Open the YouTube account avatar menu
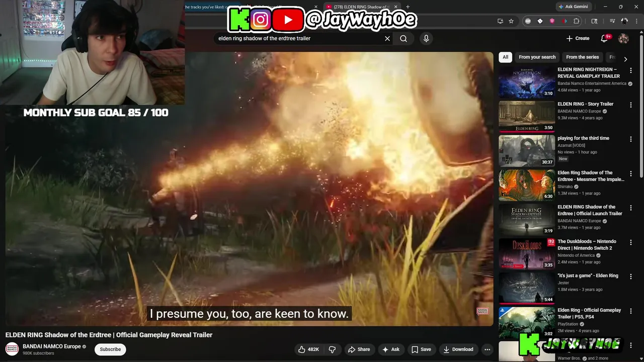This screenshot has width=644, height=362. (x=623, y=38)
